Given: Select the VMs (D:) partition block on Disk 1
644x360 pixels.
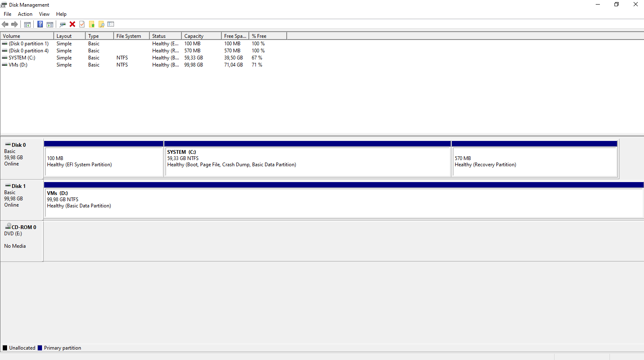Looking at the screenshot, I should pos(344,200).
